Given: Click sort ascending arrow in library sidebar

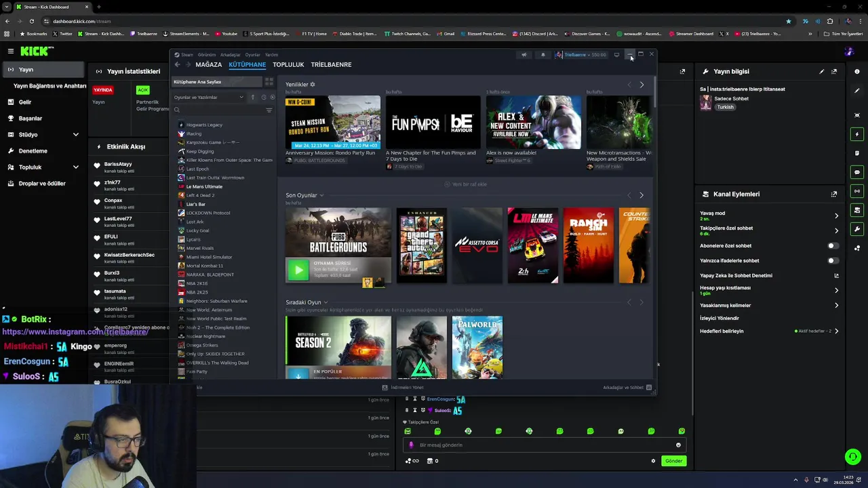Looking at the screenshot, I should (x=253, y=97).
